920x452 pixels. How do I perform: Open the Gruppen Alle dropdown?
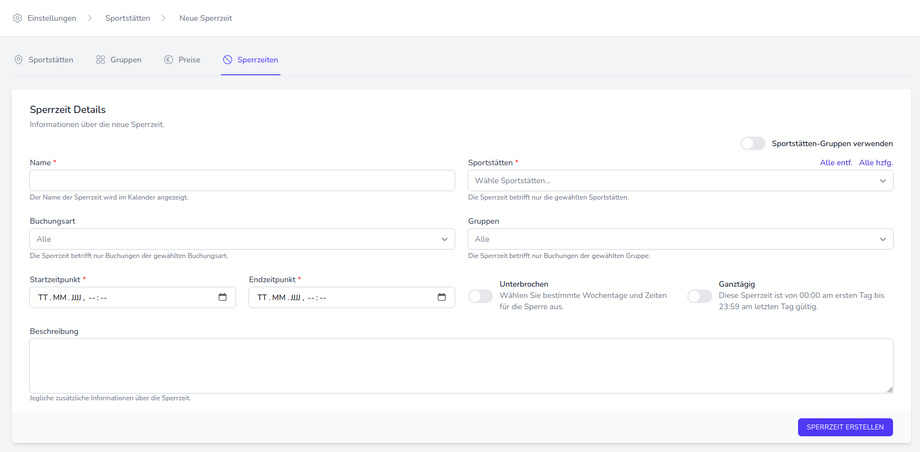tap(681, 239)
